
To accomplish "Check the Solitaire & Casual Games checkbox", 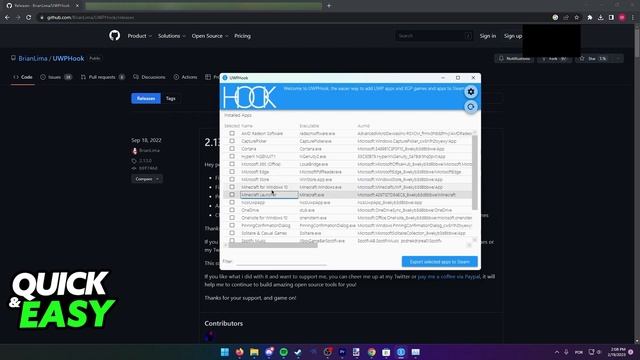I will coord(232,233).
